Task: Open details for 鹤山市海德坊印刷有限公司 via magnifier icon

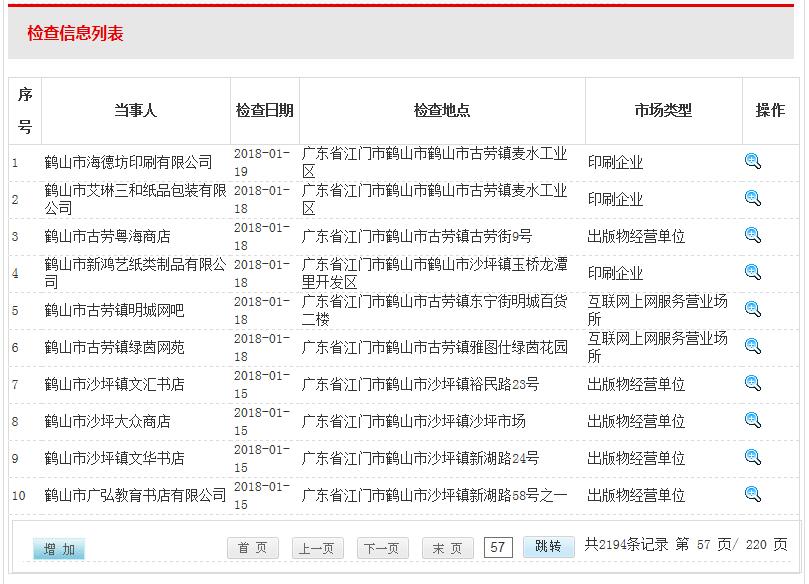Action: click(x=753, y=161)
